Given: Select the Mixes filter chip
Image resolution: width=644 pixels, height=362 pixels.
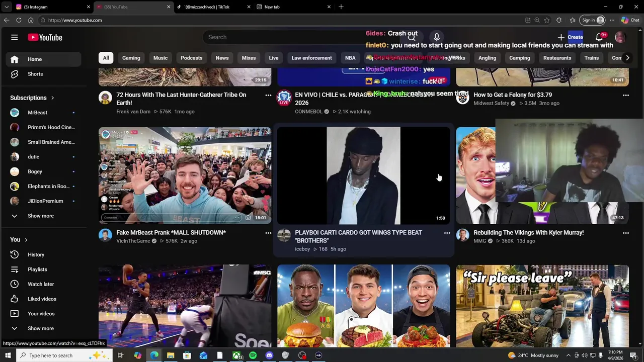Looking at the screenshot, I should tap(249, 58).
